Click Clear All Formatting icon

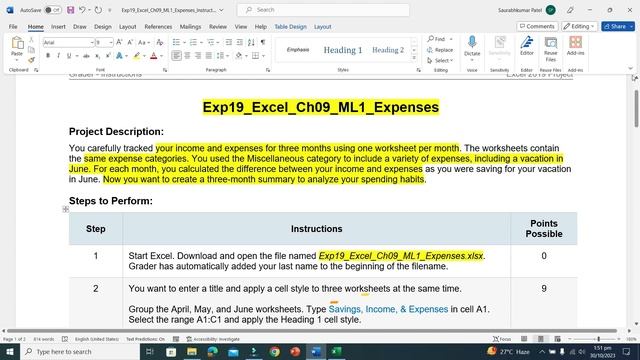coord(160,42)
